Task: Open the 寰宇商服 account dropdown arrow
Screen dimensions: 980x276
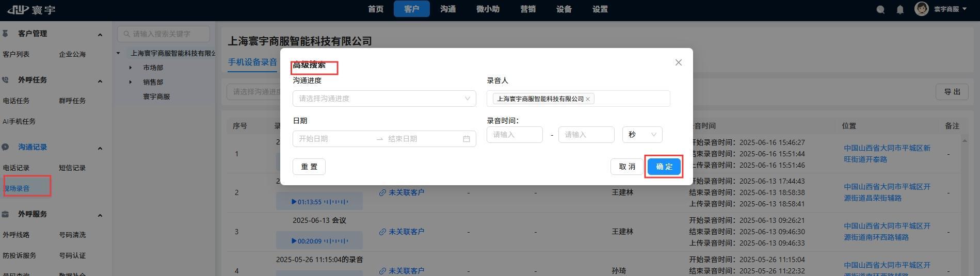Action: click(965, 9)
